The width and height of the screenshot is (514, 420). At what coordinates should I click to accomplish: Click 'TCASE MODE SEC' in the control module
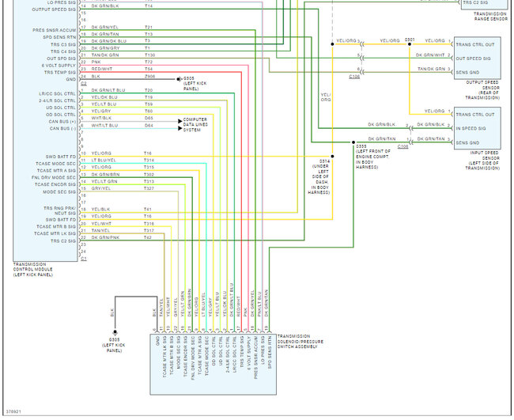click(x=55, y=164)
